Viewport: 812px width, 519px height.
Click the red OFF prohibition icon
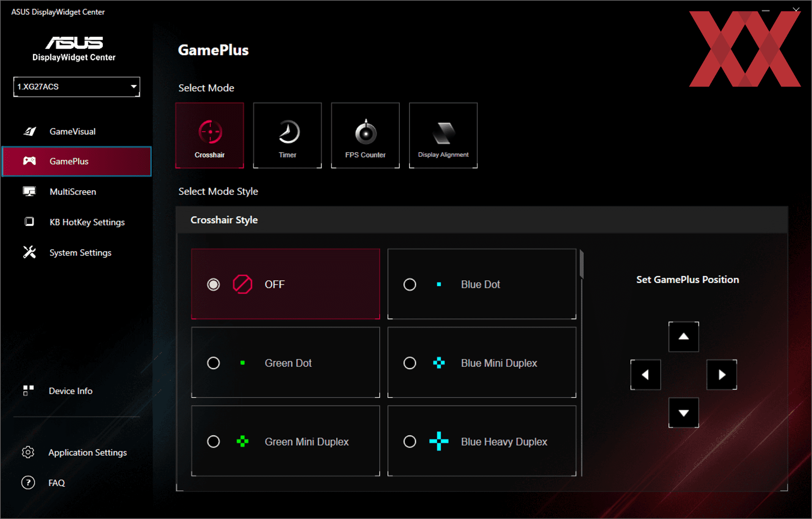tap(242, 284)
